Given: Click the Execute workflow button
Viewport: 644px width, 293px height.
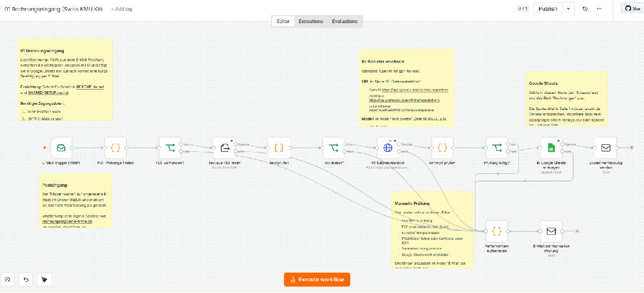Looking at the screenshot, I should 317,280.
